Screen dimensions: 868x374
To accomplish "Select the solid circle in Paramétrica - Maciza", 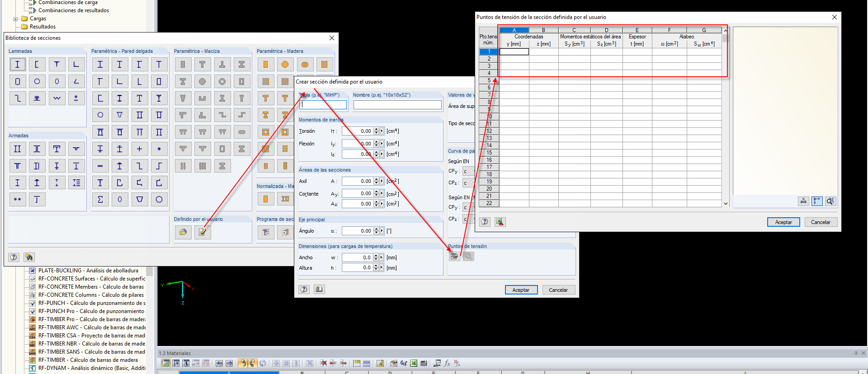I will click(203, 81).
